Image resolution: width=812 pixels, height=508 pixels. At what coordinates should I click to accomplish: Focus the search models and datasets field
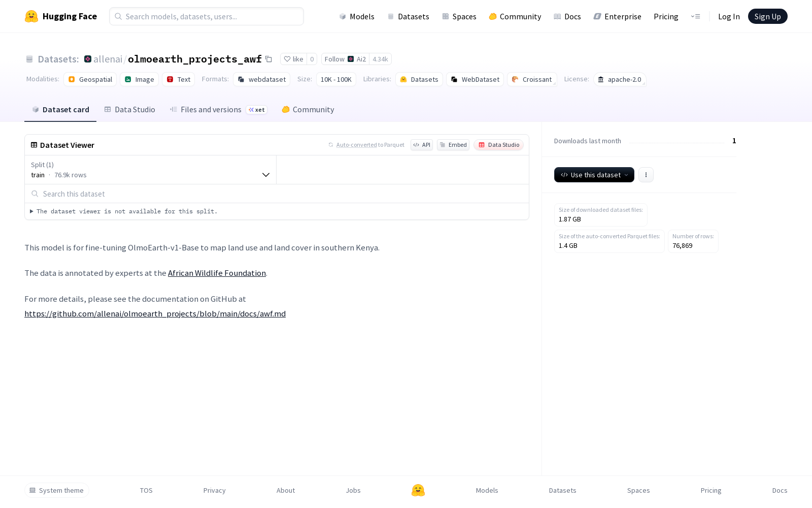[207, 16]
